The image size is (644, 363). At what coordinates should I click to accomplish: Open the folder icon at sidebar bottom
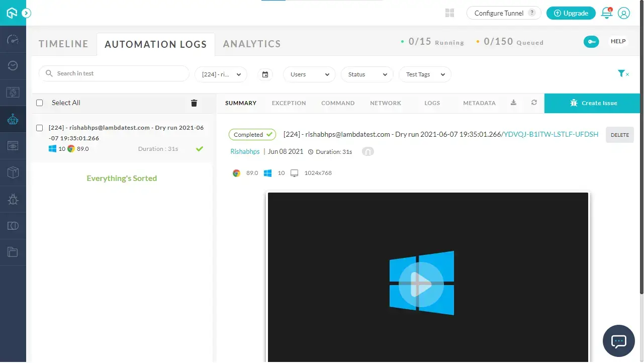point(13,252)
